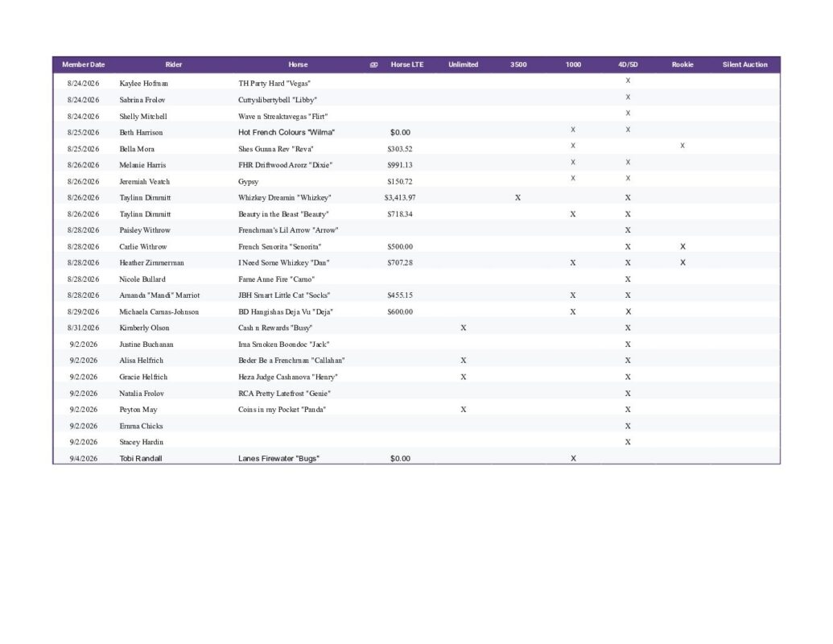Click rider Gracie Helfrich

click(x=143, y=377)
